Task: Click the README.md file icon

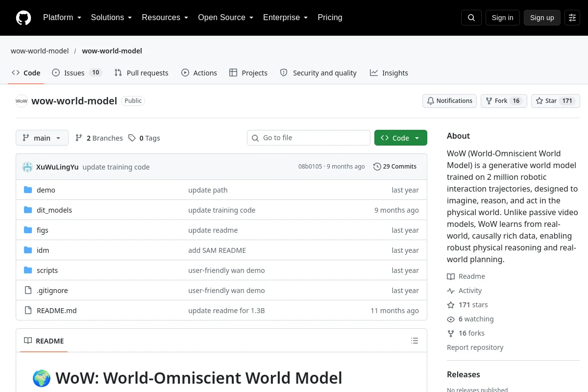Action: coord(28,311)
